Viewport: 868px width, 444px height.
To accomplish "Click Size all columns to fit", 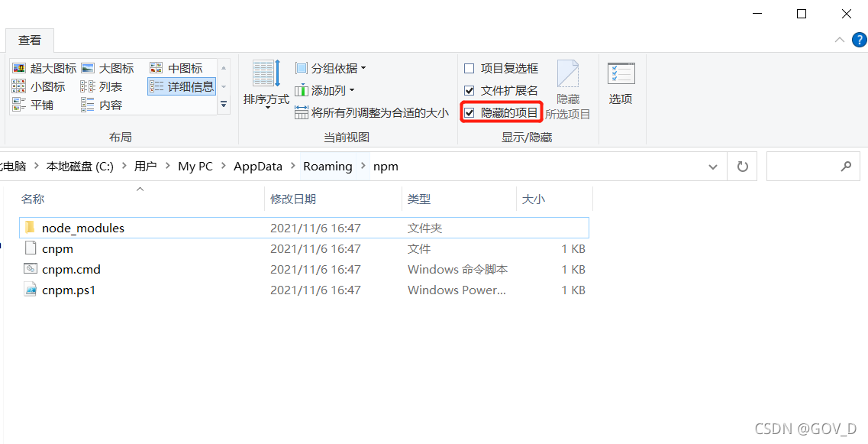I will (372, 113).
